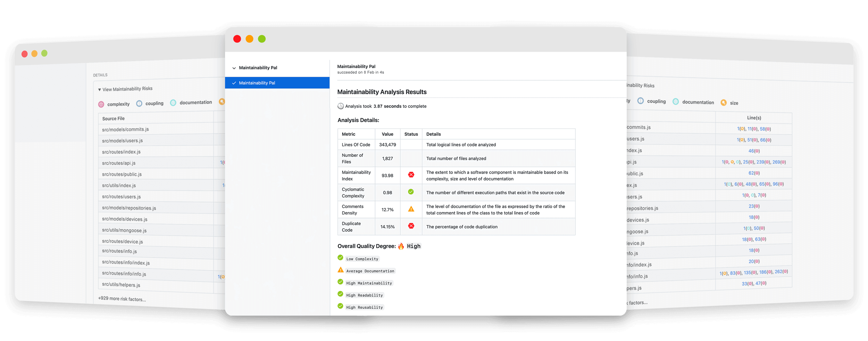Click the fire icon beside Overall Quality Degree
Image resolution: width=868 pixels, height=341 pixels.
(401, 246)
